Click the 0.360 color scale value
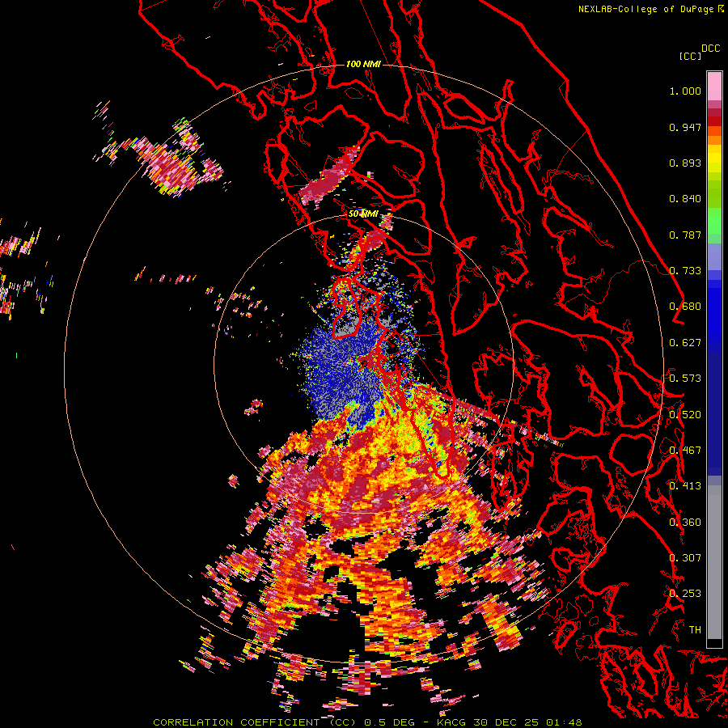The image size is (728, 728). 685,523
